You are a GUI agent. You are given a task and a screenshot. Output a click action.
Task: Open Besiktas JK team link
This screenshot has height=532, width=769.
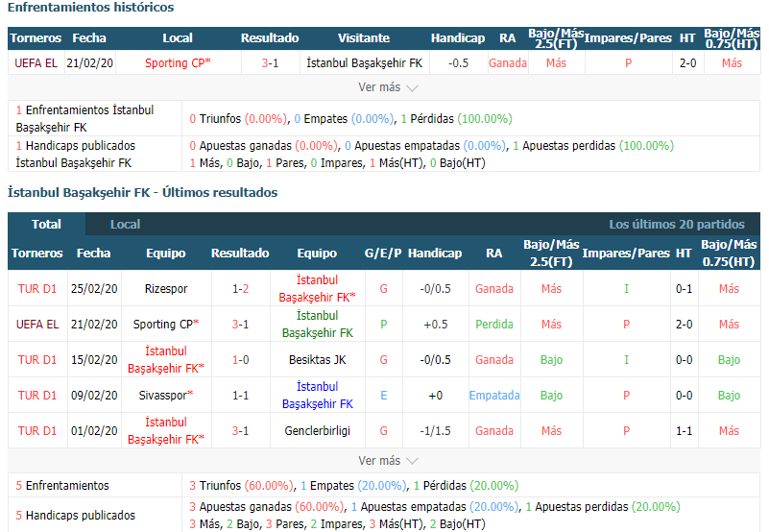click(x=318, y=360)
